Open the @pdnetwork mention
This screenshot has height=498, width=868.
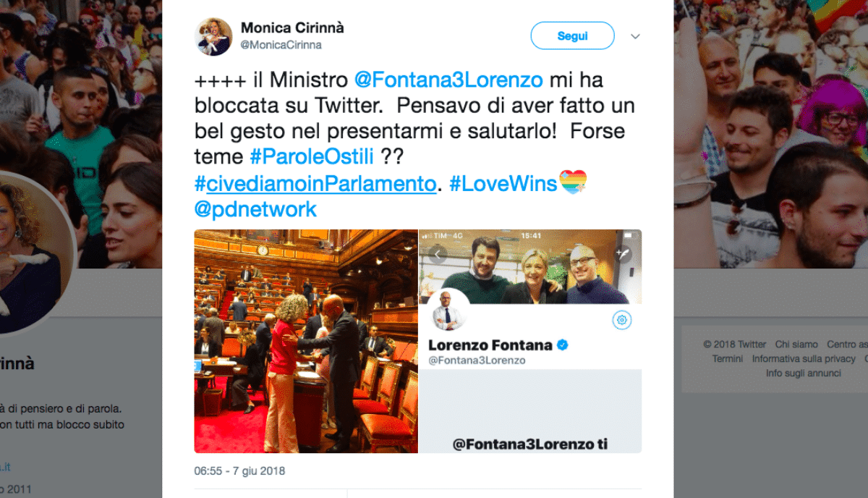255,210
